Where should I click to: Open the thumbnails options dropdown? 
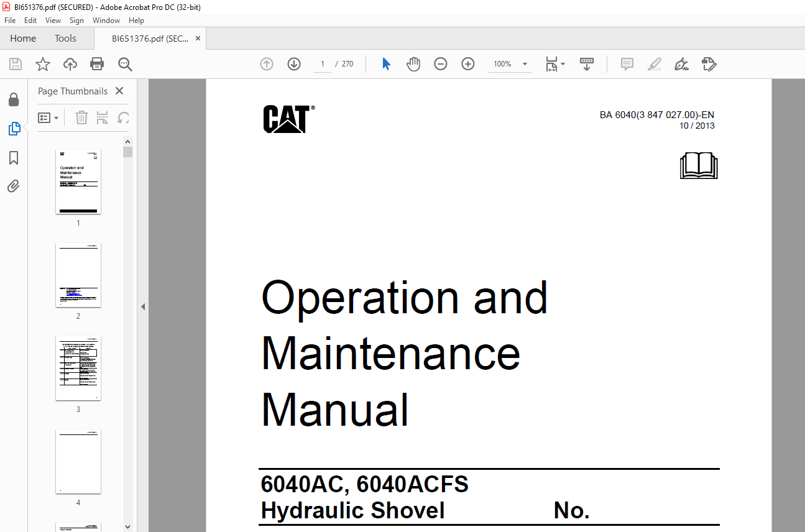[48, 117]
